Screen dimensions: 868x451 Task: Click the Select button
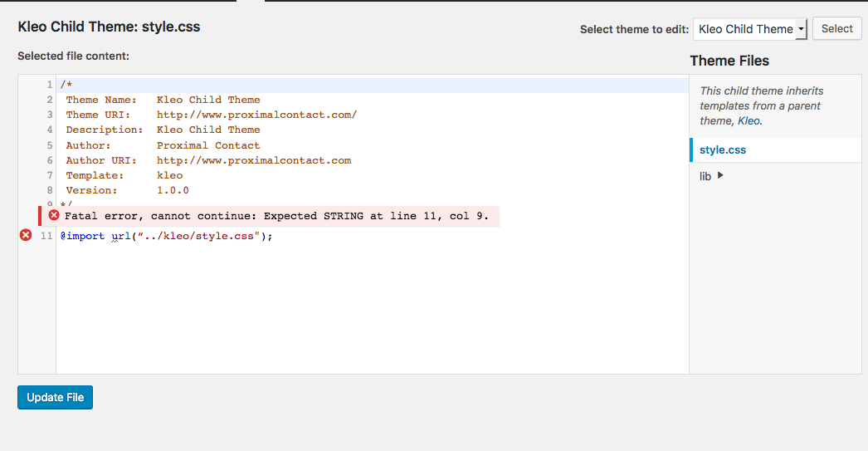[836, 29]
